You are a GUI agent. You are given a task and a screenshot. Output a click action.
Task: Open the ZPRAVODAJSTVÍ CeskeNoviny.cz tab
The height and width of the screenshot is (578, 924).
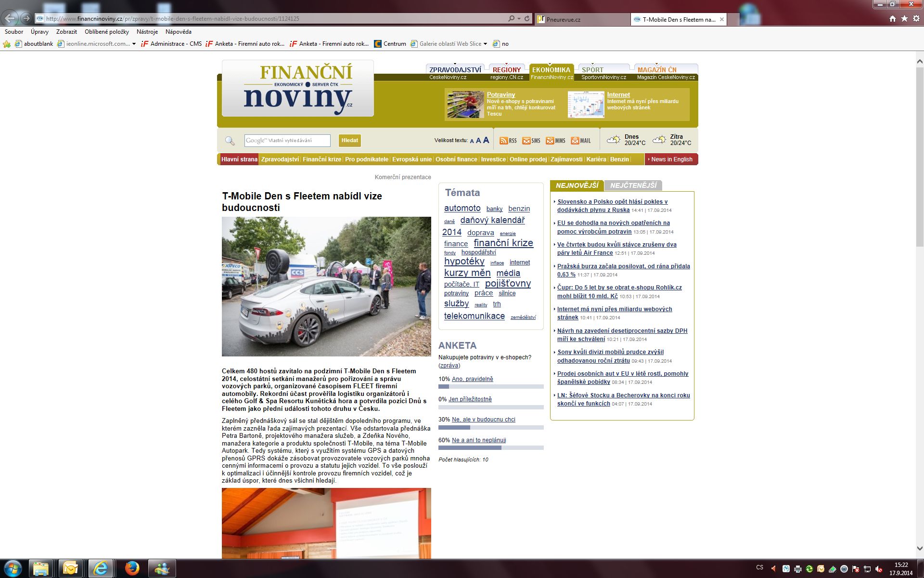click(455, 73)
